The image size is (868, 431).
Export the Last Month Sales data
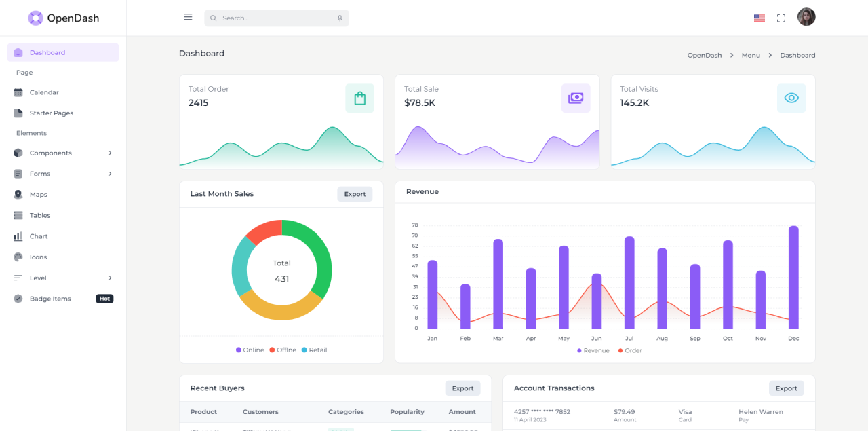[x=355, y=193]
